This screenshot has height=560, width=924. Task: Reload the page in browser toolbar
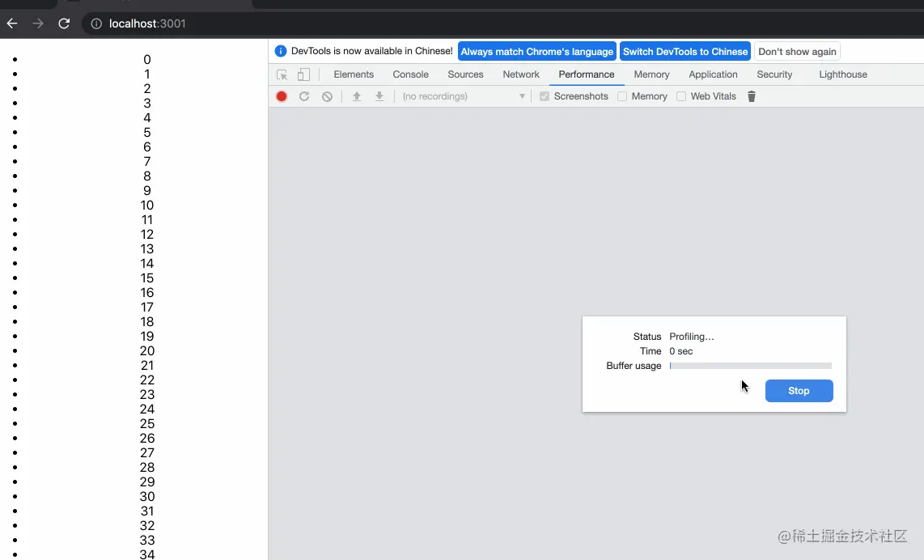pos(64,23)
